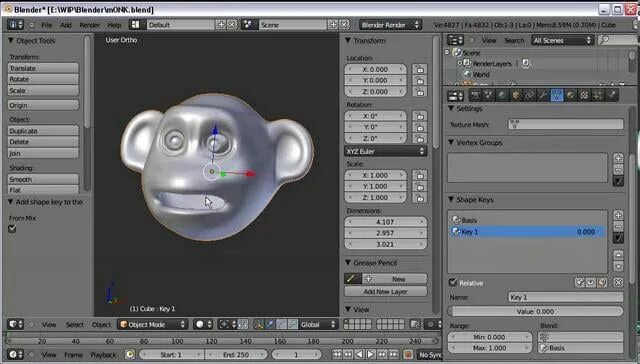Click the Smooth shading button
The image size is (640, 364).
43,179
